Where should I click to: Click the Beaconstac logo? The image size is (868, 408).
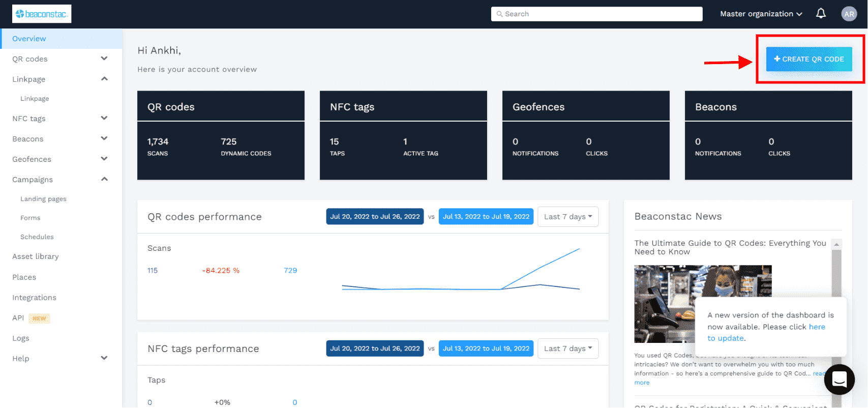coord(42,14)
